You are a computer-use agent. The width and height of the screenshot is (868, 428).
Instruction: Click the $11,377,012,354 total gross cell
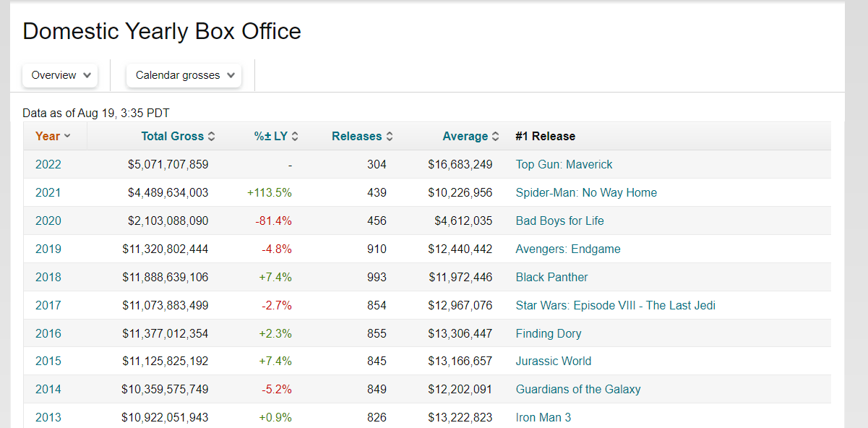tap(166, 333)
